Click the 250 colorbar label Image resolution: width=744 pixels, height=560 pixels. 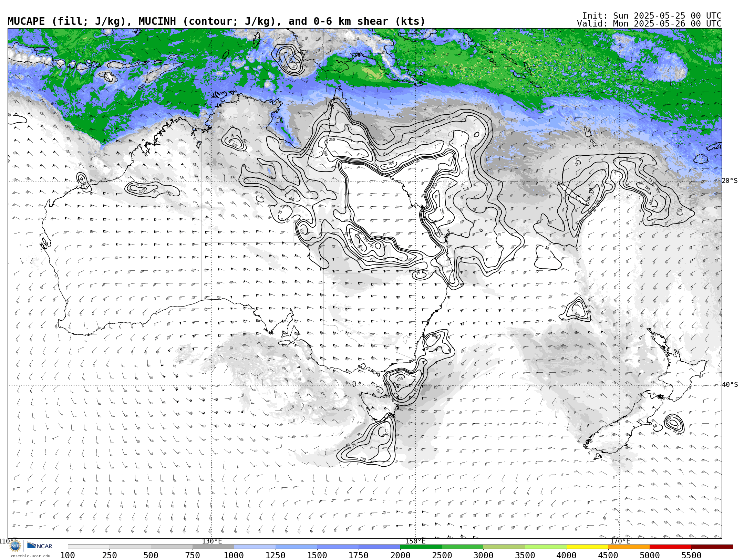point(110,555)
